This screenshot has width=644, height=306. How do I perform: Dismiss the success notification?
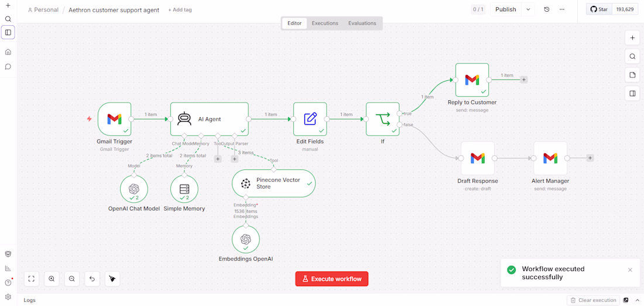(630, 270)
